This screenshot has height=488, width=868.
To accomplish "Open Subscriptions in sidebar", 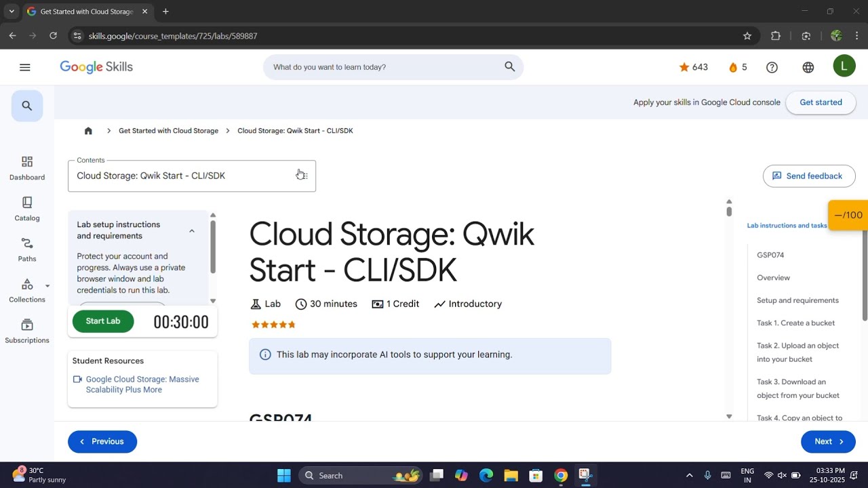I will [27, 331].
